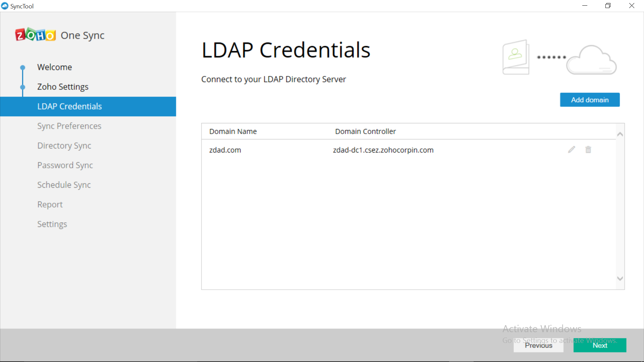Screen dimensions: 644x362
Task: Open Password Sync in sidebar
Action: point(65,165)
